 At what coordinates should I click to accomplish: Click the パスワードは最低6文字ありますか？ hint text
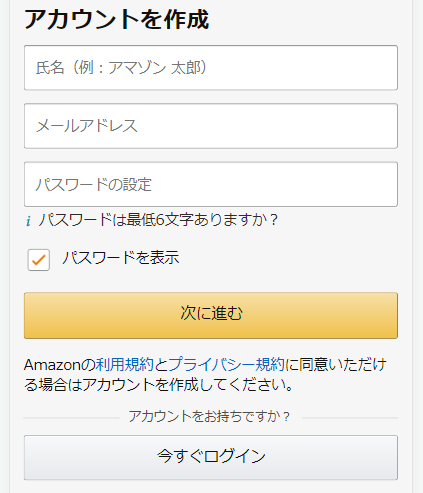pyautogui.click(x=158, y=220)
